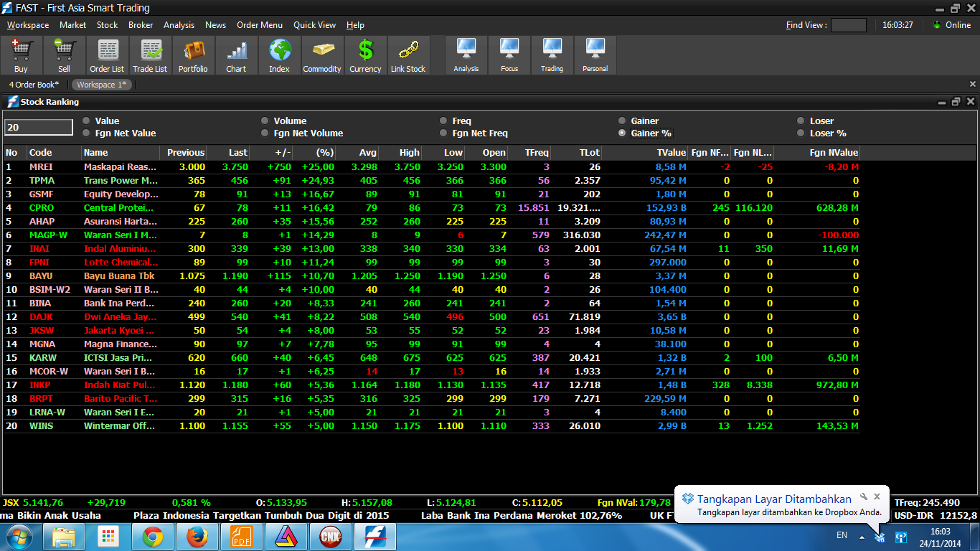The height and width of the screenshot is (551, 980).
Task: Open the Commodity gold bar icon
Action: click(322, 55)
